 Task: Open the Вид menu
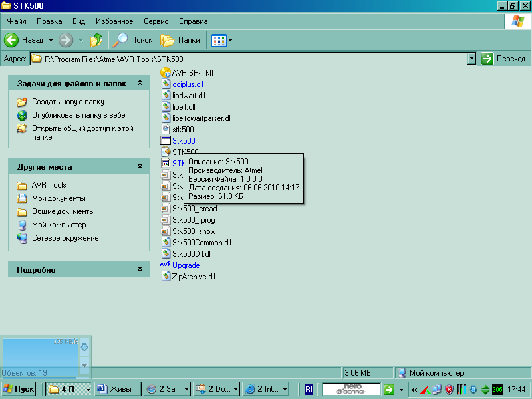click(x=78, y=21)
